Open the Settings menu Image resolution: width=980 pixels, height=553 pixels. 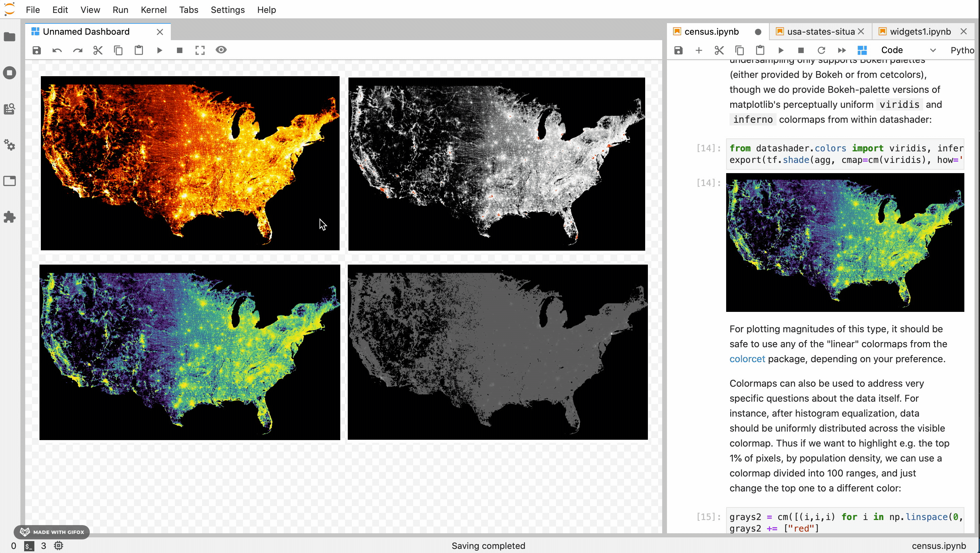pyautogui.click(x=228, y=10)
